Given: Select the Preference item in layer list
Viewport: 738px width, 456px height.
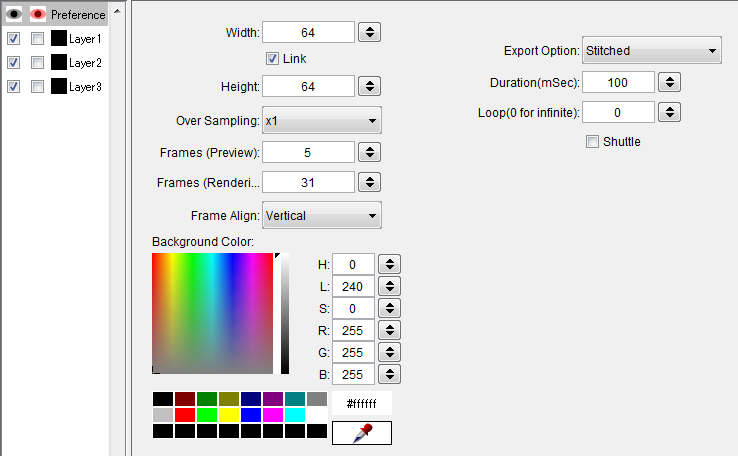Looking at the screenshot, I should pyautogui.click(x=78, y=15).
